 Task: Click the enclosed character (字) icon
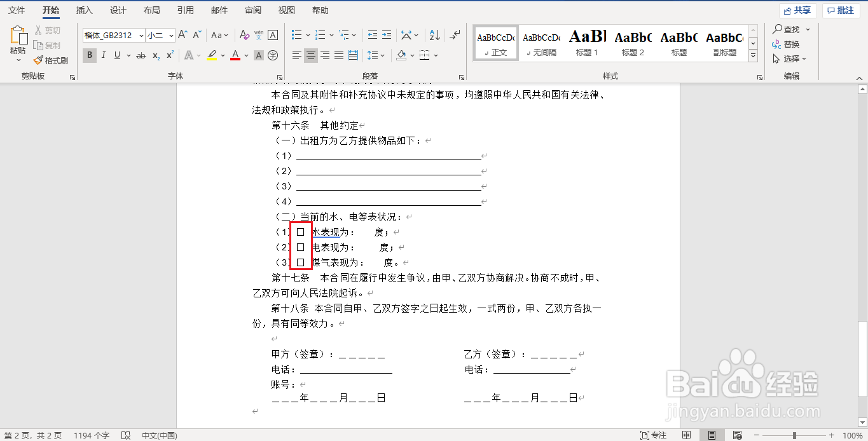273,55
